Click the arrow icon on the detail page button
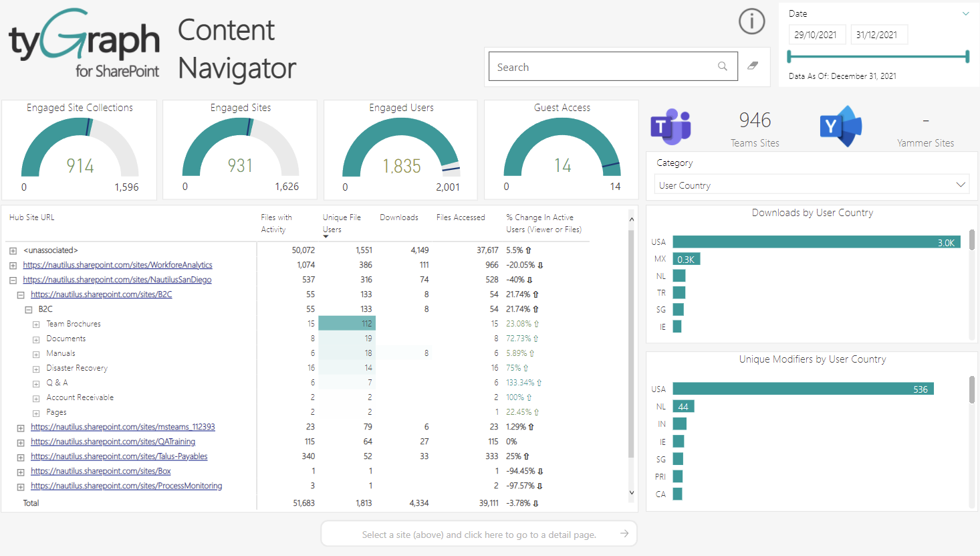Screen dimensions: 980x556 (x=624, y=533)
